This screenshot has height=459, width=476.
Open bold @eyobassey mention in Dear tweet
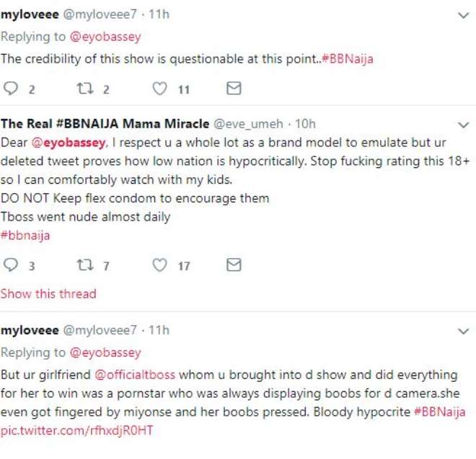pyautogui.click(x=69, y=143)
